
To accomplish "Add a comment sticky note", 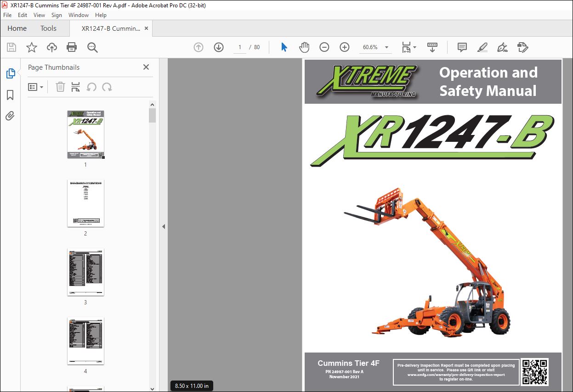I will [462, 47].
